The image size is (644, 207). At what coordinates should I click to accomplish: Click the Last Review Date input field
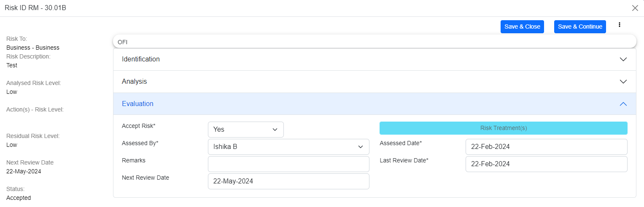[x=546, y=164]
